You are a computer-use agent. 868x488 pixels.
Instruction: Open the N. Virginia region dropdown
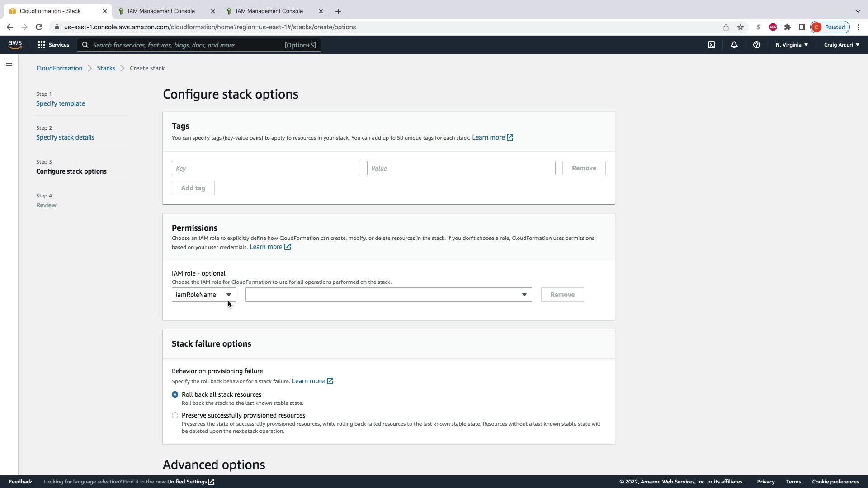point(792,45)
